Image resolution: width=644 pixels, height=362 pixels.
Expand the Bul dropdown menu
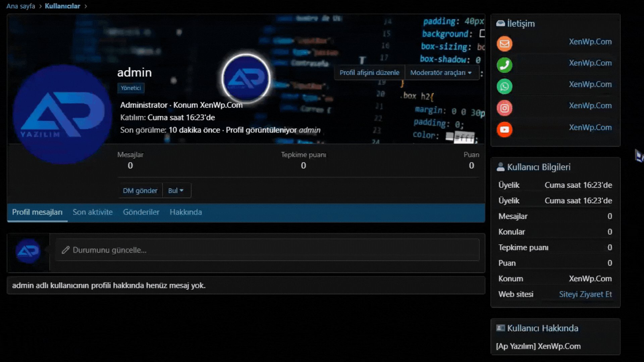(x=176, y=191)
